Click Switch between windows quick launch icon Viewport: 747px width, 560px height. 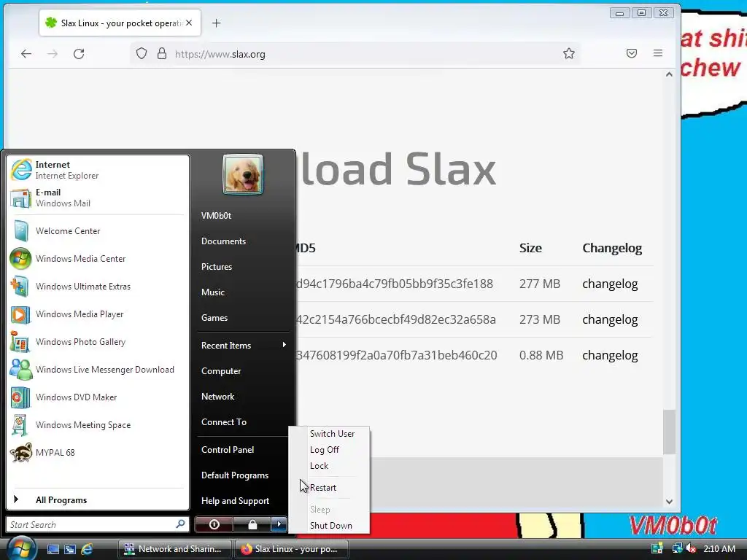pyautogui.click(x=69, y=549)
